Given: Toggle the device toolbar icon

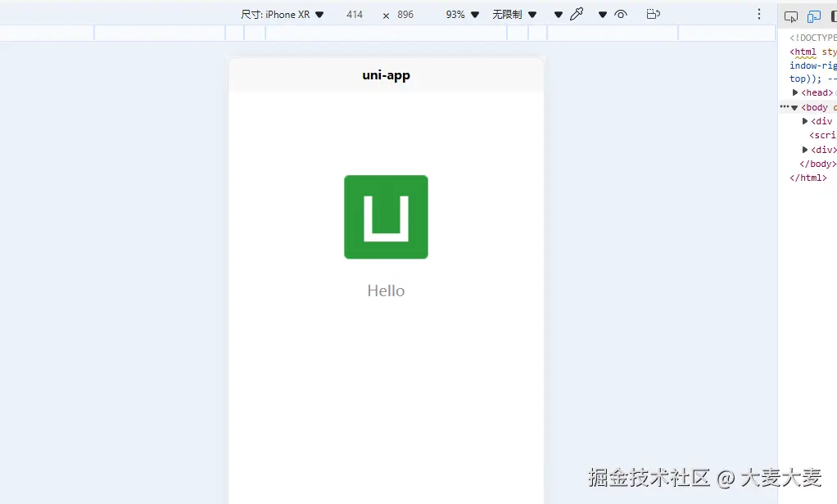Looking at the screenshot, I should click(813, 17).
